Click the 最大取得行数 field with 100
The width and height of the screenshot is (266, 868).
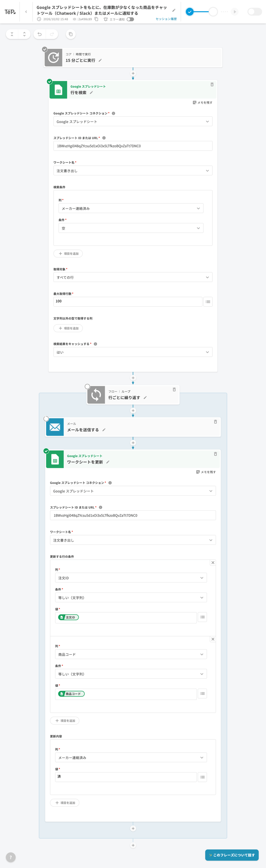(128, 301)
